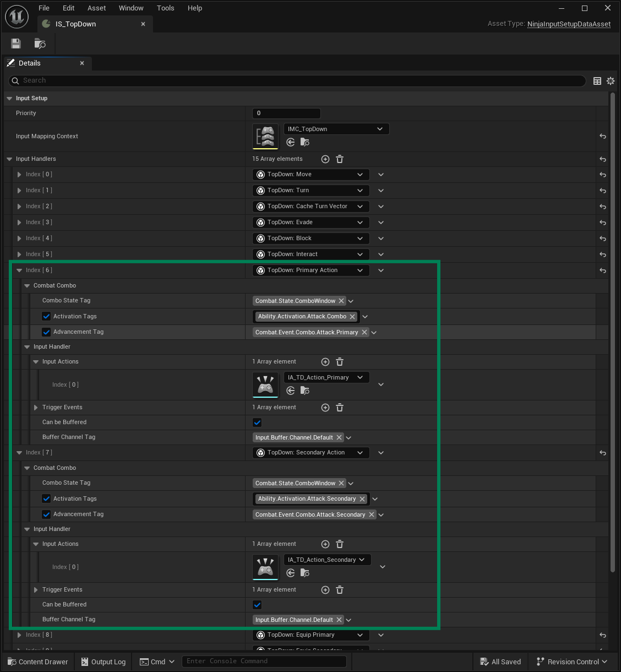Browse to asset in Content Browser toolbar icon
The width and height of the screenshot is (621, 672).
pyautogui.click(x=40, y=44)
